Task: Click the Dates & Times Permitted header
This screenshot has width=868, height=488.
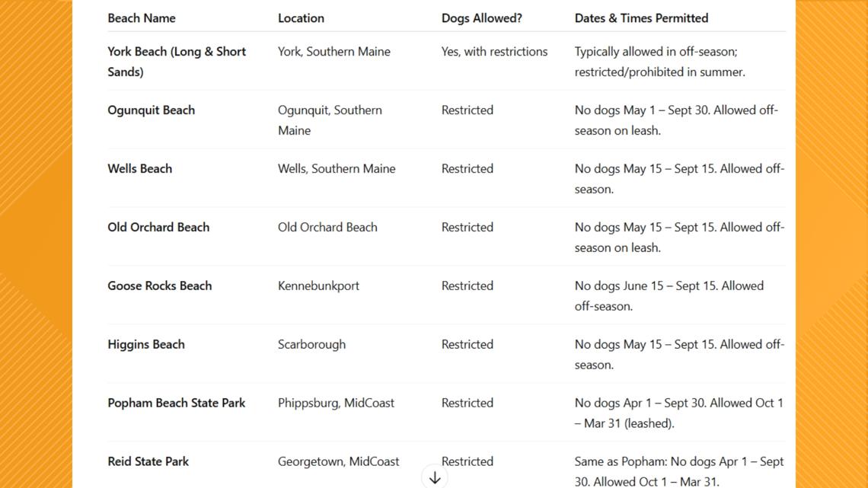Action: click(x=641, y=18)
